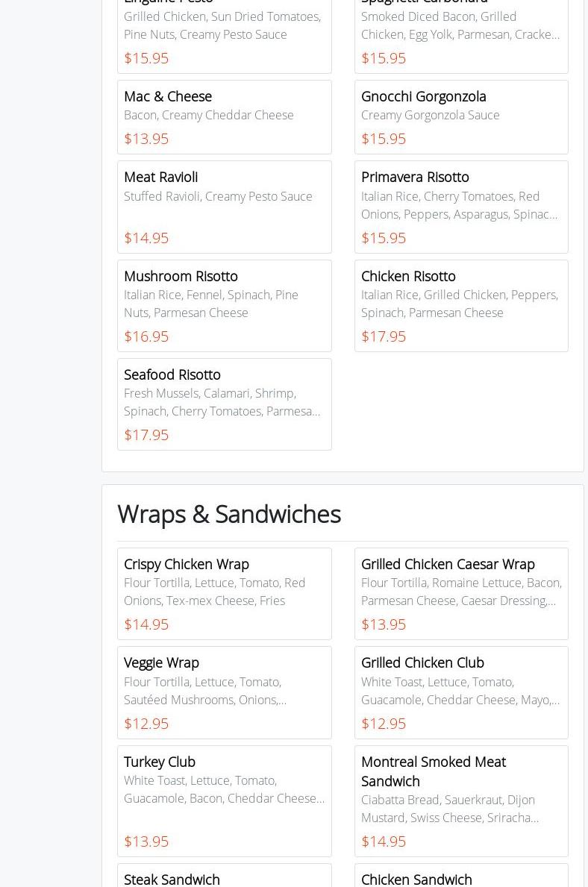Click the Wraps & Sandwiches section heading
Viewport: 588px width, 887px height.
coord(229,514)
